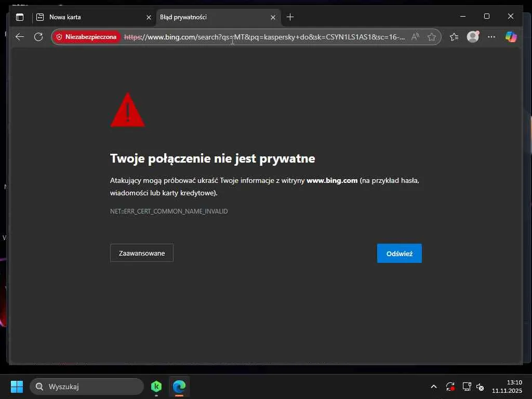The height and width of the screenshot is (399, 532).
Task: Close the Nowa karta tab
Action: point(149,17)
